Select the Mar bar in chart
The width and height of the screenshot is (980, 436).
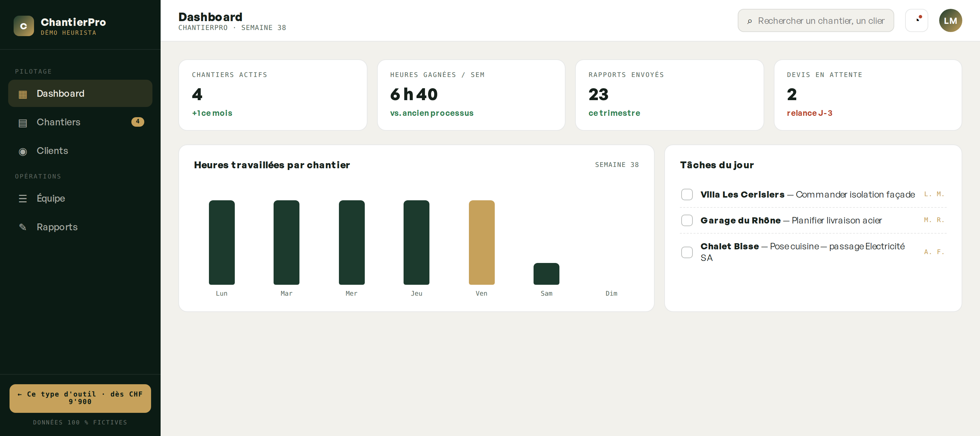(287, 242)
